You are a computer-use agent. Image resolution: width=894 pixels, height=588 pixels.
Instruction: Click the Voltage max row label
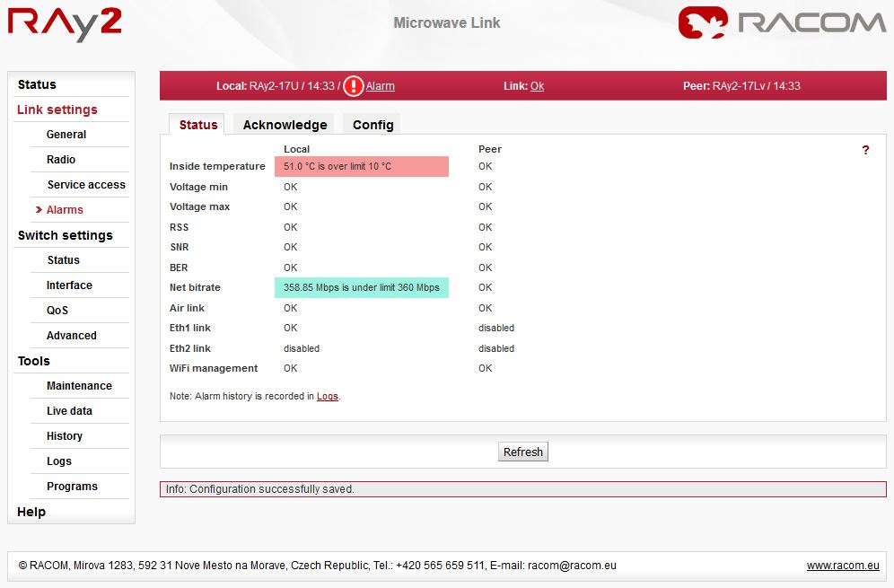point(199,207)
